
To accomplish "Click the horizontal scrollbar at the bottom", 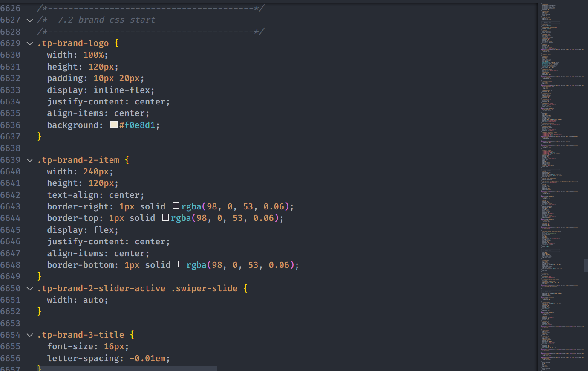I will click(x=128, y=368).
